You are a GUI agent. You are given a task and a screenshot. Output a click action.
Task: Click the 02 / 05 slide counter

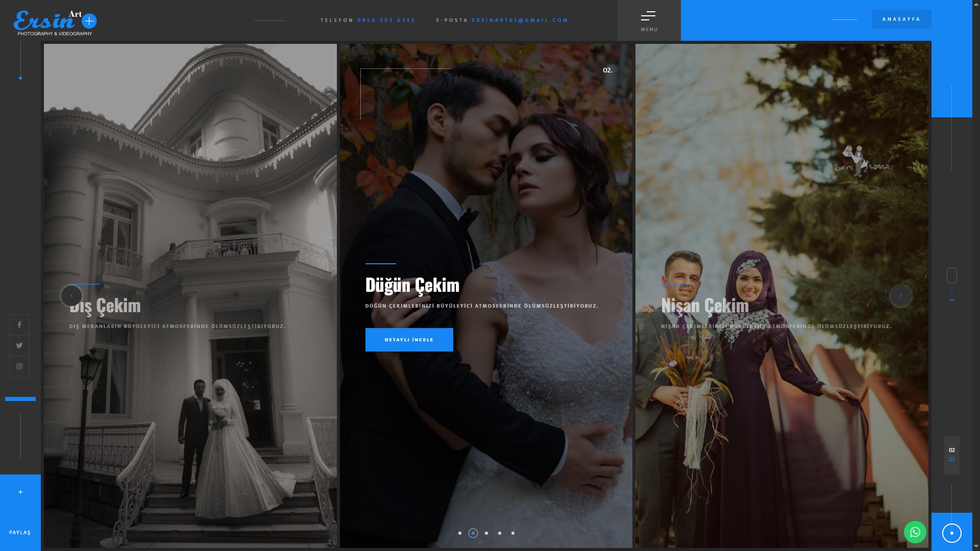[951, 455]
